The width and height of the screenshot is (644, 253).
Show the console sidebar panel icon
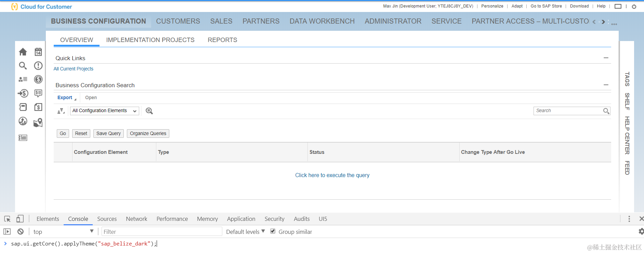pos(7,231)
